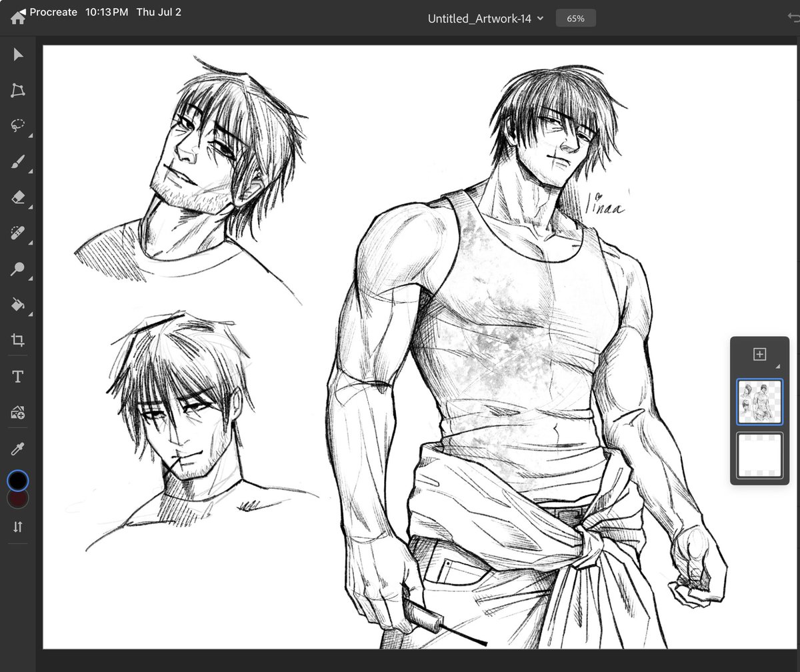Click the 65% zoom level button
Viewport: 800px width, 672px height.
[575, 19]
